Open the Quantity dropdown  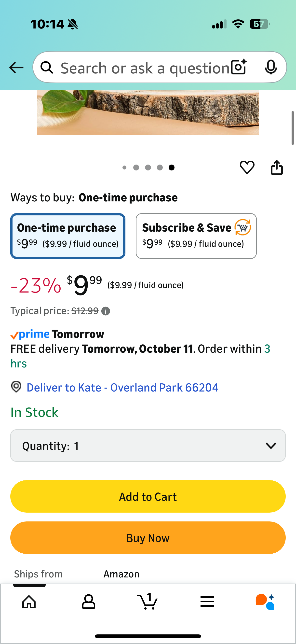coord(148,446)
